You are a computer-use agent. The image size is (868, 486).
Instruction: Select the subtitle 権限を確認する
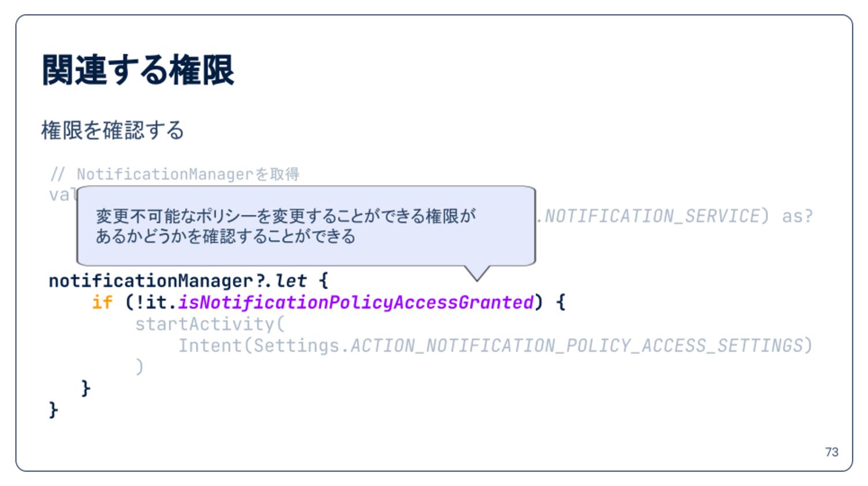pos(113,130)
